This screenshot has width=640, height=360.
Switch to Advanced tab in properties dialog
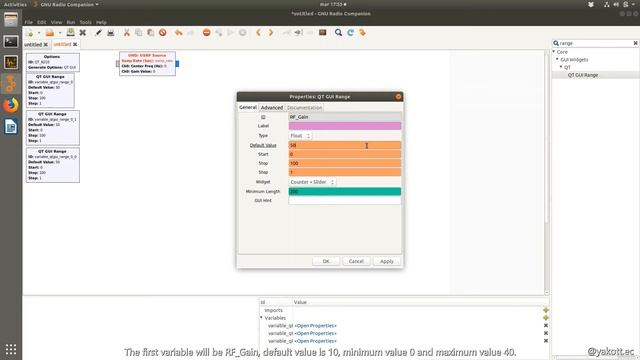272,107
